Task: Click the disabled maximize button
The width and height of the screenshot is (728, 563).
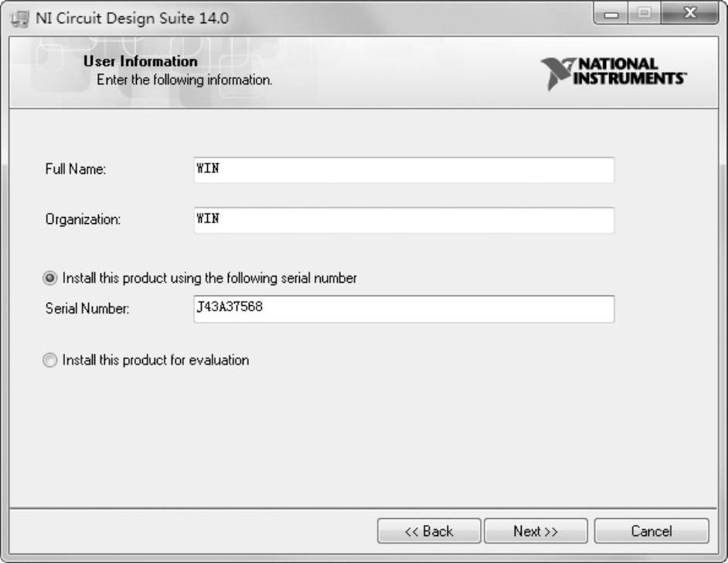Action: click(x=645, y=13)
